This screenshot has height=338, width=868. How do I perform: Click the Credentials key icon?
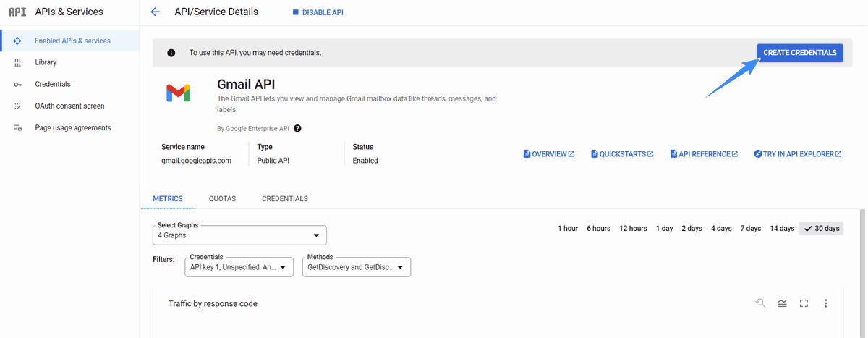[17, 85]
